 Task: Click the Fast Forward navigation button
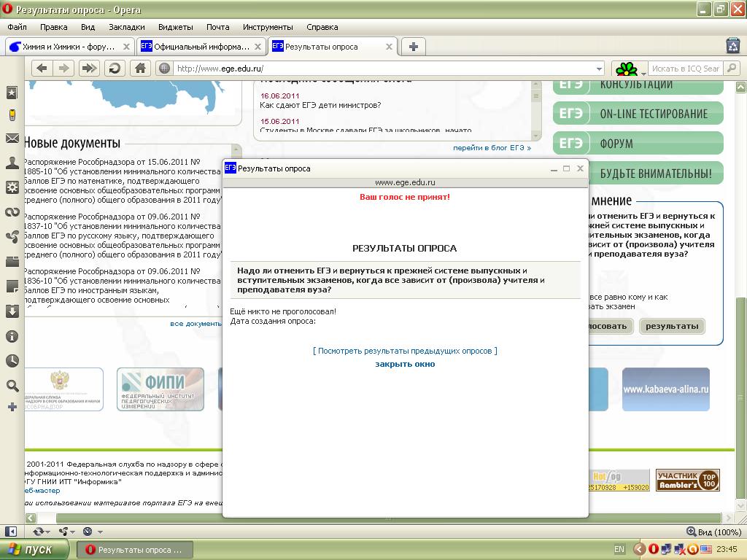[89, 68]
